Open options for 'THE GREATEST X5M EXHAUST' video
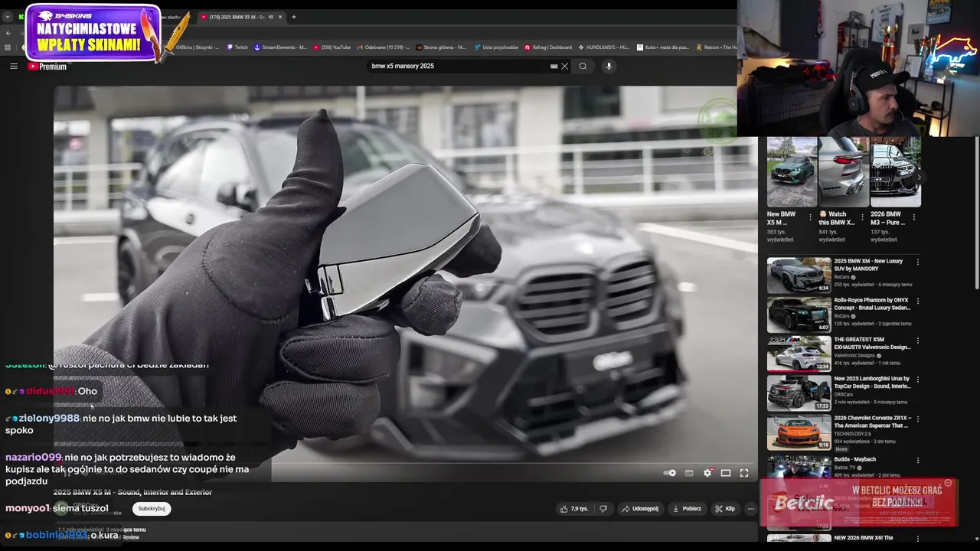 [x=918, y=341]
